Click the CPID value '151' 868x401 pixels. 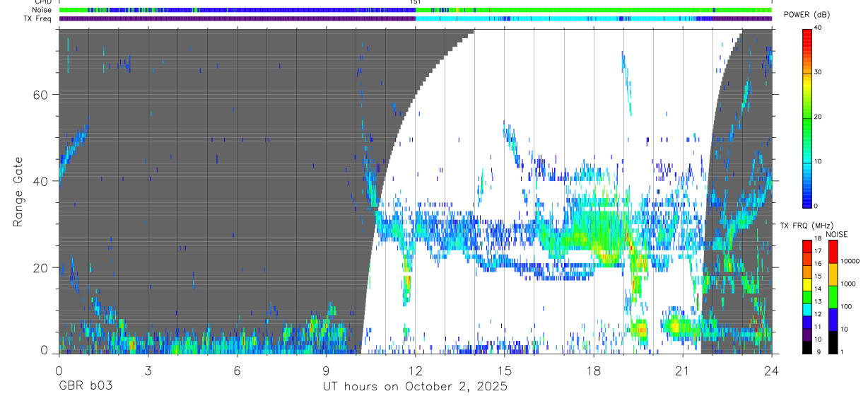pyautogui.click(x=416, y=2)
